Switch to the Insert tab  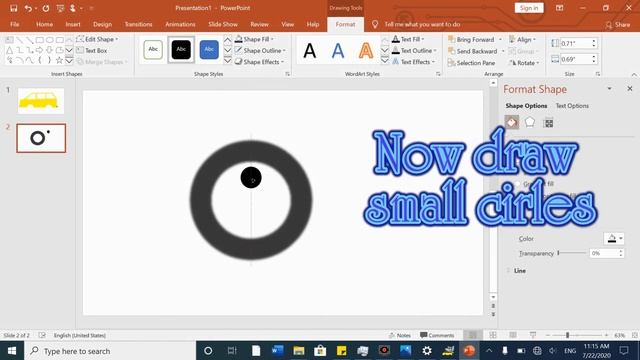point(73,24)
